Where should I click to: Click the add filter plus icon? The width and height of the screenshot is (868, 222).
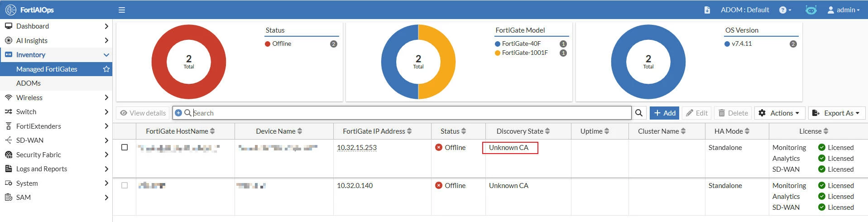pyautogui.click(x=178, y=113)
